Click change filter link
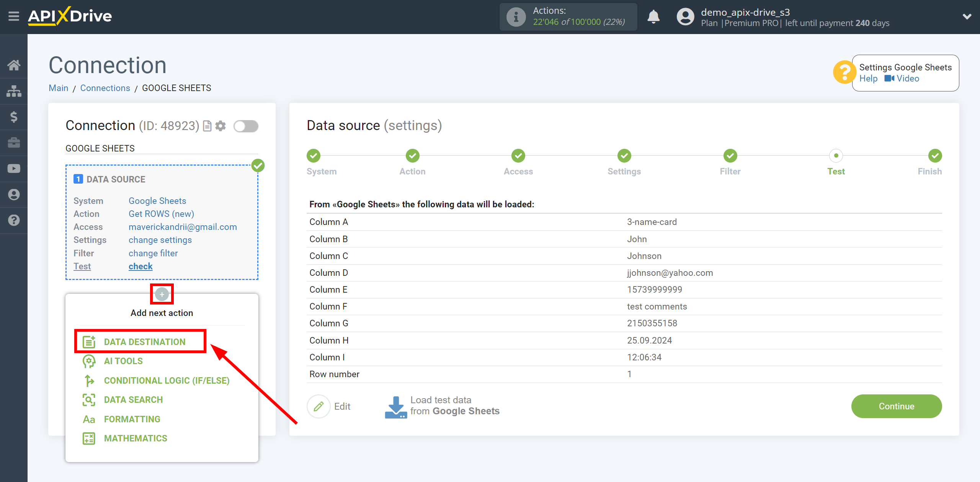 coord(153,253)
